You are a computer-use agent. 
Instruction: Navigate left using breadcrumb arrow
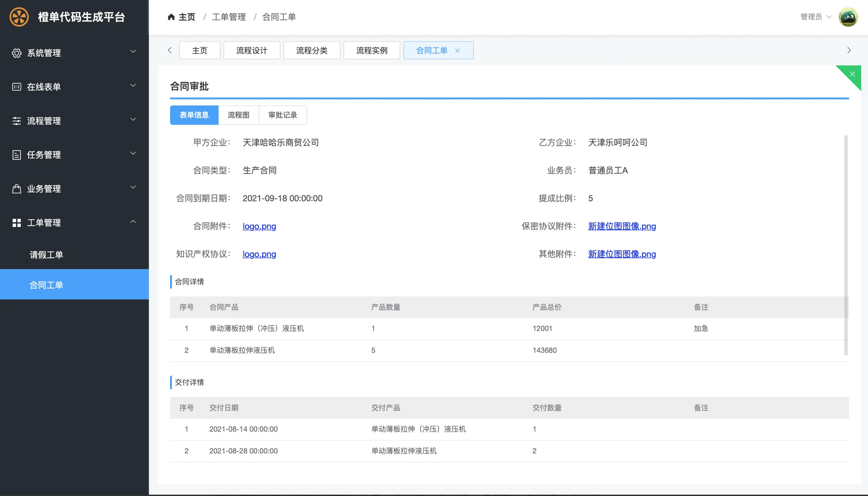pyautogui.click(x=170, y=51)
